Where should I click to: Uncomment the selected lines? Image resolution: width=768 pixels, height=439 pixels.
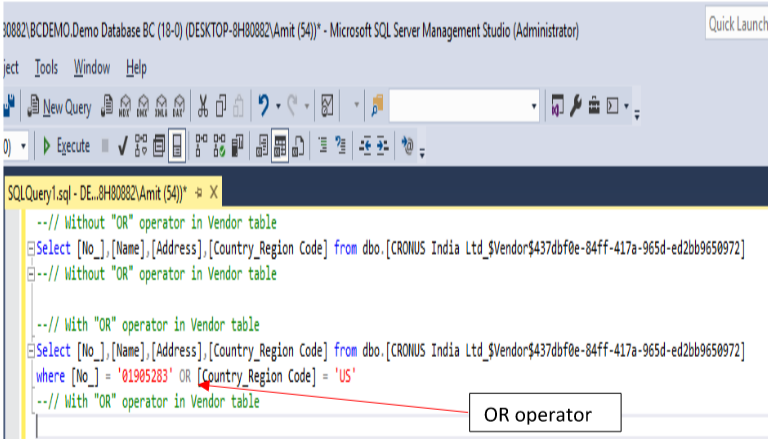click(340, 146)
